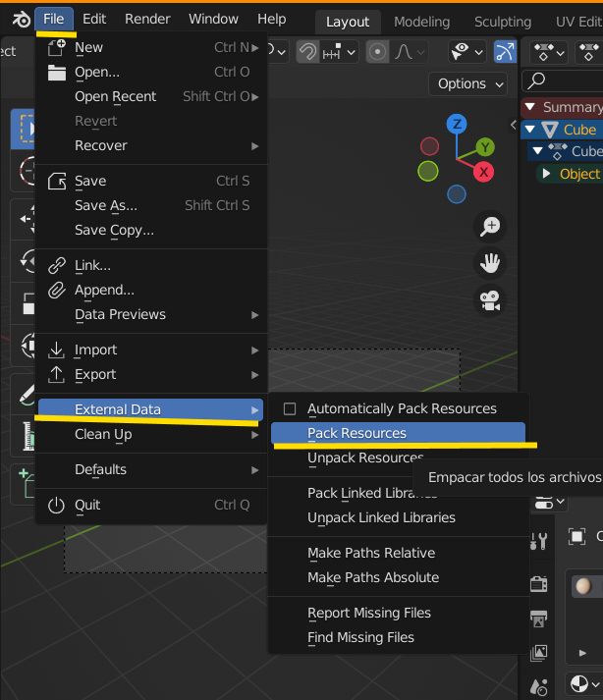The image size is (603, 700).
Task: Click the negative Z blue gizmo circle
Action: tap(457, 194)
